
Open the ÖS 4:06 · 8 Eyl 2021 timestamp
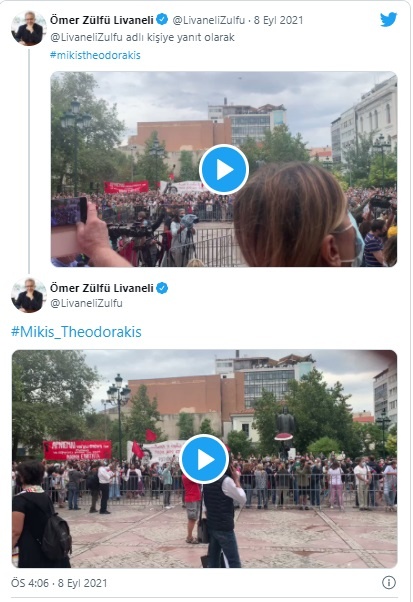59,583
